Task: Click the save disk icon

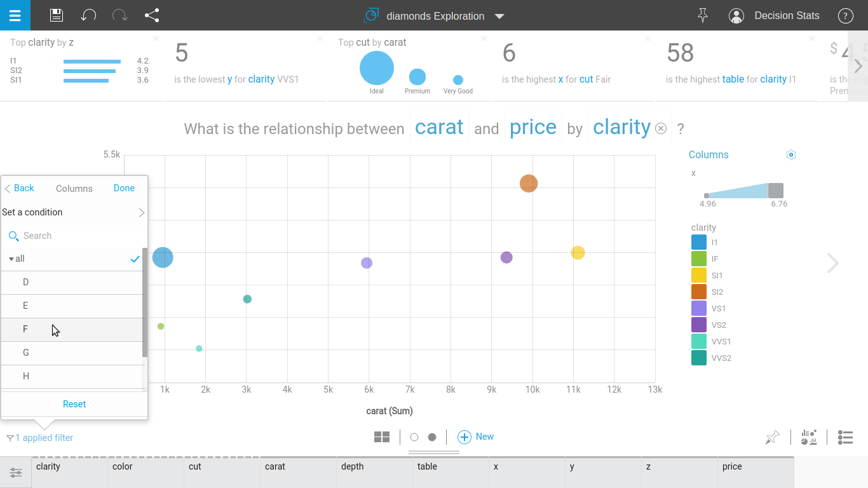Action: coord(56,15)
